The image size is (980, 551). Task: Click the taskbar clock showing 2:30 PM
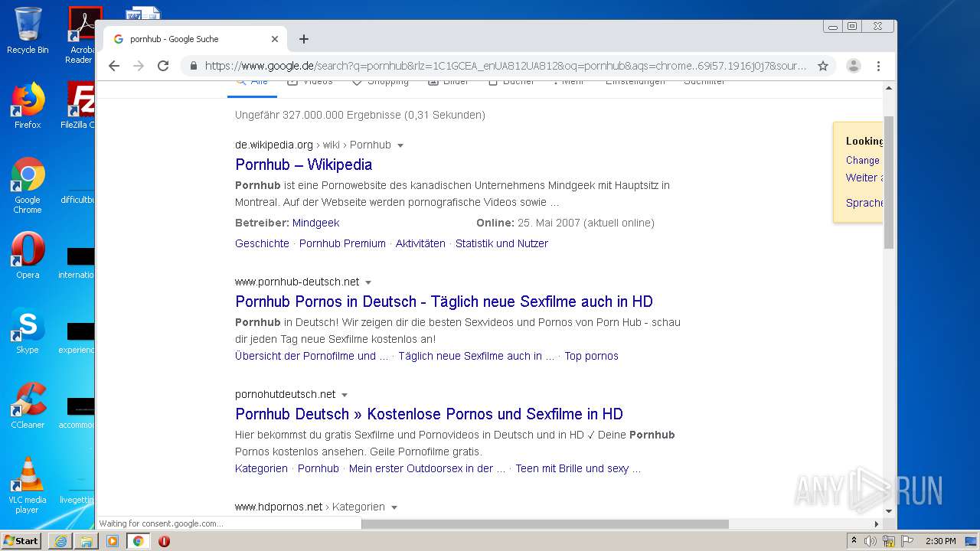(x=940, y=541)
